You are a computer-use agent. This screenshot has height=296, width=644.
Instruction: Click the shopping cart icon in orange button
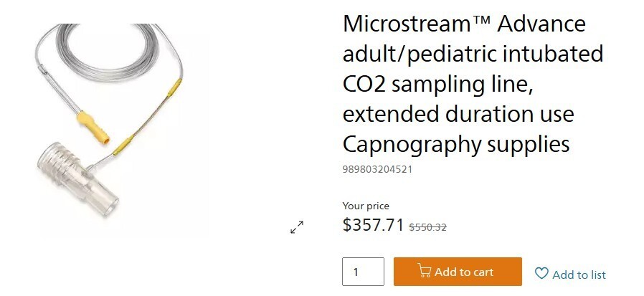tap(425, 272)
